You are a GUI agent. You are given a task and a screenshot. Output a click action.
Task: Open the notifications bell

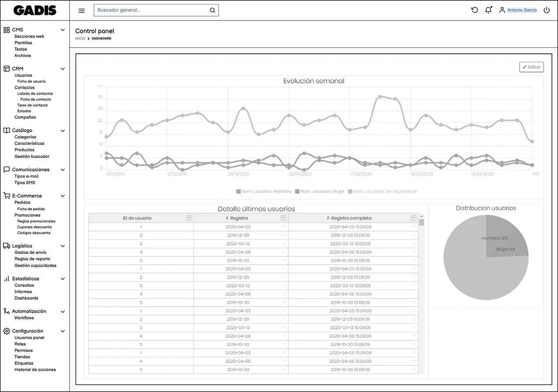pyautogui.click(x=488, y=10)
